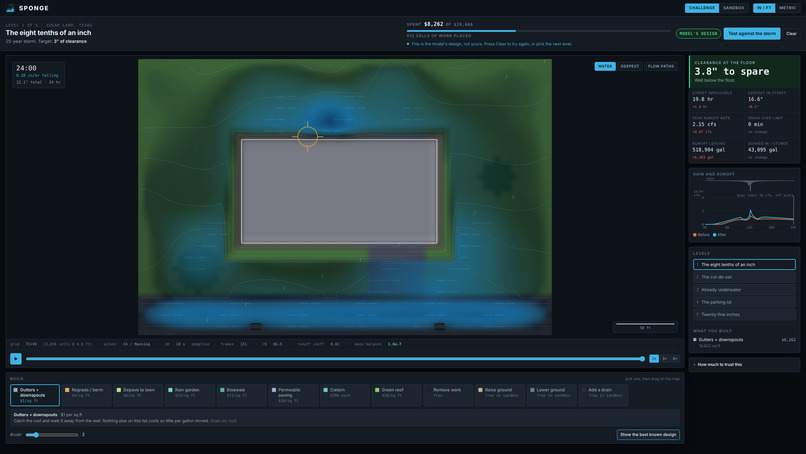
Task: Click the Model's Design badge
Action: (698, 33)
